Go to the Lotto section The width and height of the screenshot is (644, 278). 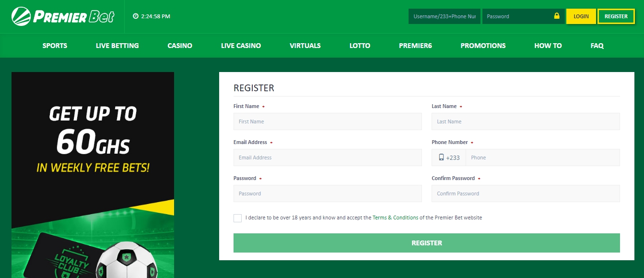tap(360, 46)
